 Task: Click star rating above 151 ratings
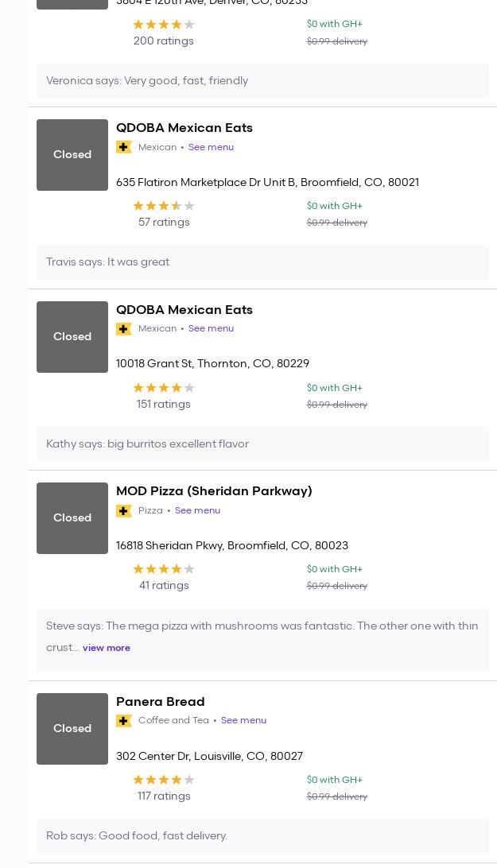tap(164, 388)
